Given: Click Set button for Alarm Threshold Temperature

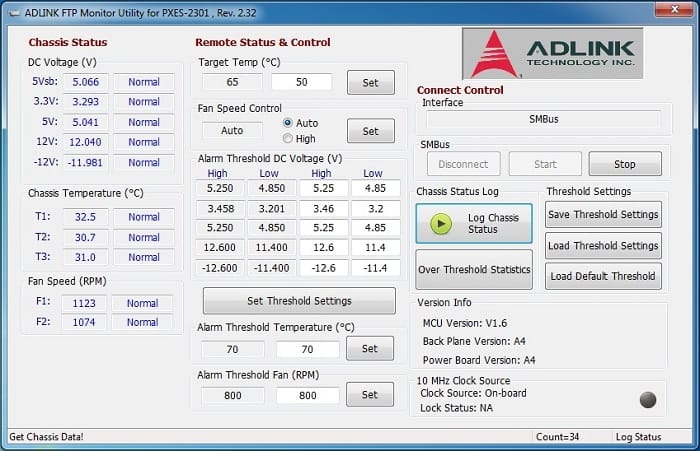Looking at the screenshot, I should pos(370,348).
